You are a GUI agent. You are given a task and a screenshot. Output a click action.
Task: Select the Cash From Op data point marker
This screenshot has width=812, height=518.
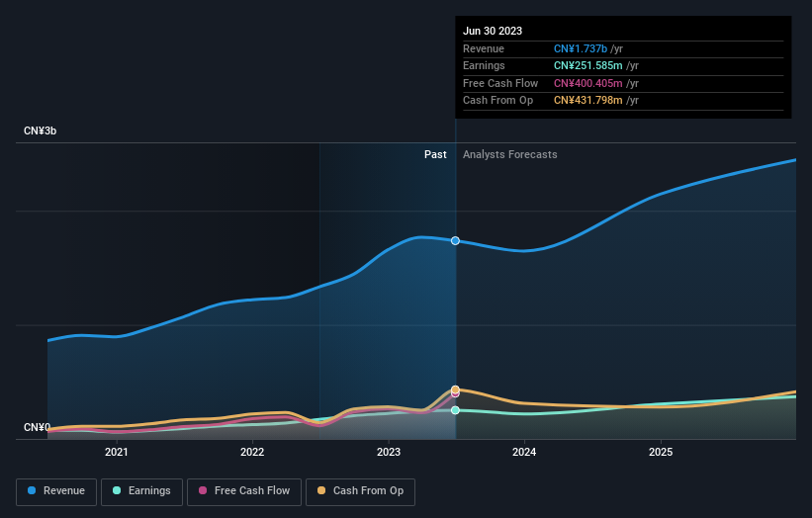[x=455, y=389]
